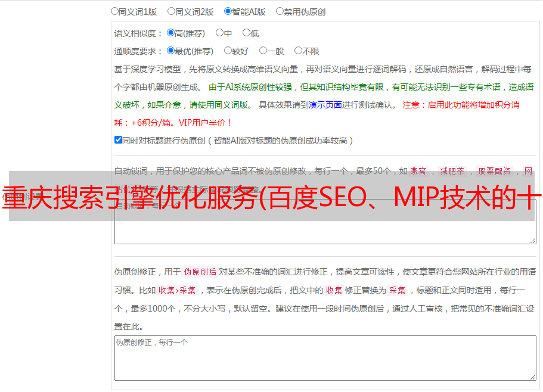Viewport: 543px width, 392px height.
Task: Set 通顺度要求 to 最优(推荐)
Action: point(170,51)
